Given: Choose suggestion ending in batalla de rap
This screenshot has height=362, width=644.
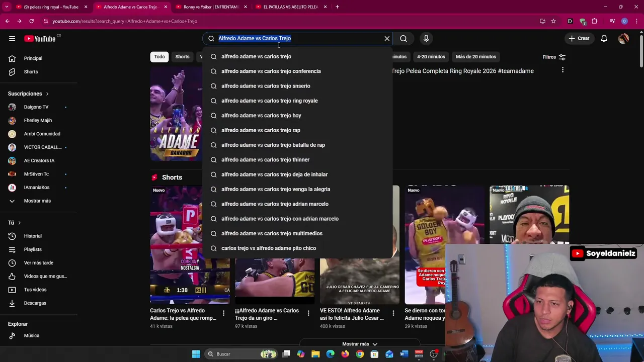Looking at the screenshot, I should point(297,145).
